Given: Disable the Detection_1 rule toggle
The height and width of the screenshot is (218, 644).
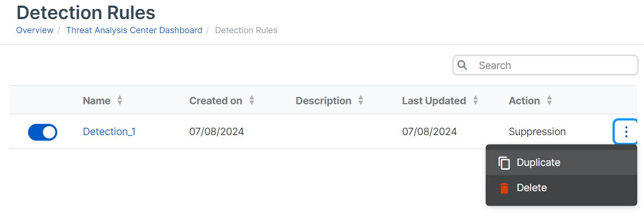Looking at the screenshot, I should (42, 132).
